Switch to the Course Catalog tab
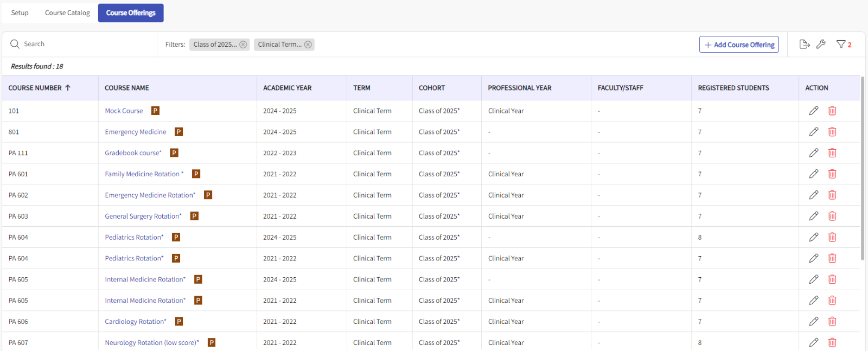Viewport: 868px width, 351px height. tap(67, 13)
